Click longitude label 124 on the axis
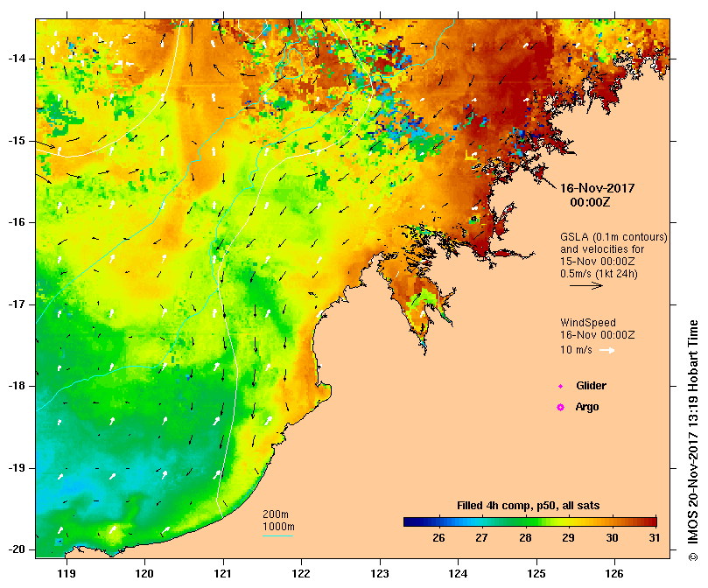This screenshot has height=588, width=708. [458, 573]
